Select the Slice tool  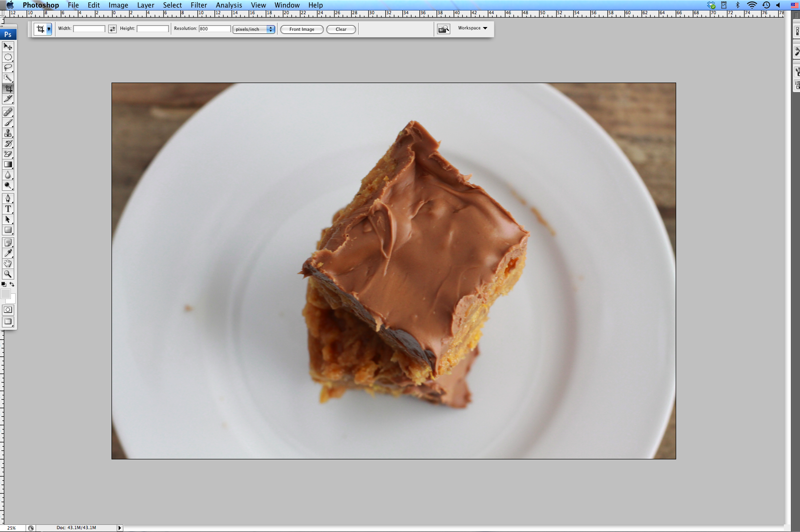pos(8,99)
